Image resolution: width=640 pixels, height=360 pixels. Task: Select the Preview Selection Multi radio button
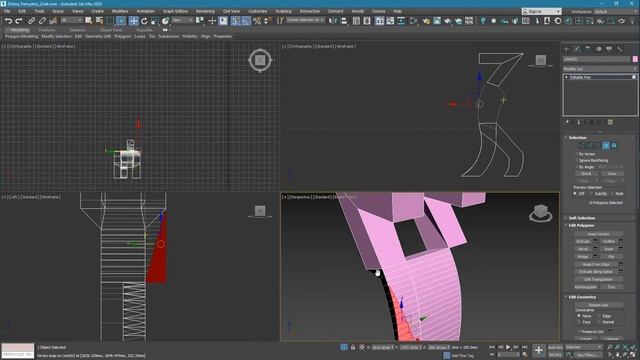click(x=611, y=193)
